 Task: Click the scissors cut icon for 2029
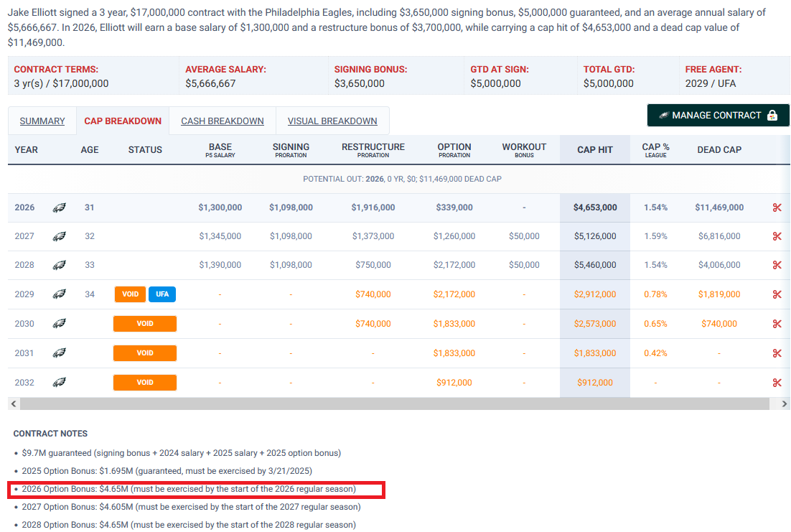pos(777,294)
